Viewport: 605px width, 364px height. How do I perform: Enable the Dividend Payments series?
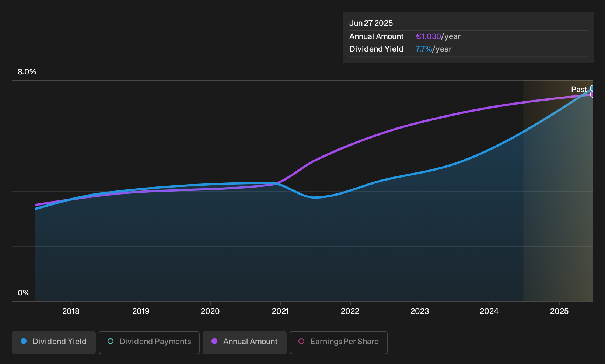pos(149,342)
